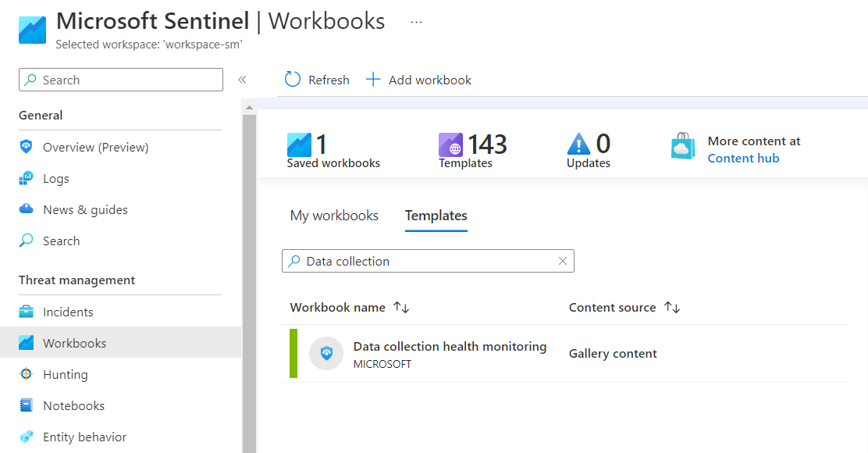Clear the Data collection search text
868x453 pixels.
tap(563, 261)
